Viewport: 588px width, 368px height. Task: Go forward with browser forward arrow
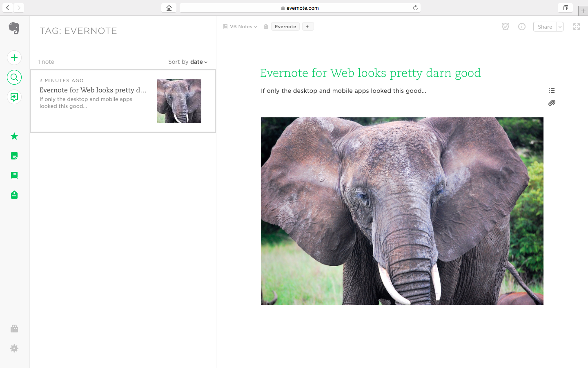pos(19,8)
